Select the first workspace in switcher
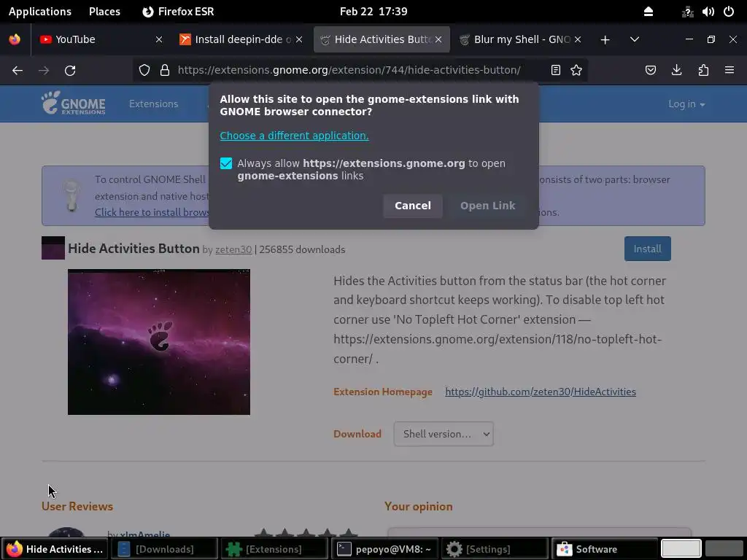The height and width of the screenshot is (560, 747). tap(681, 548)
